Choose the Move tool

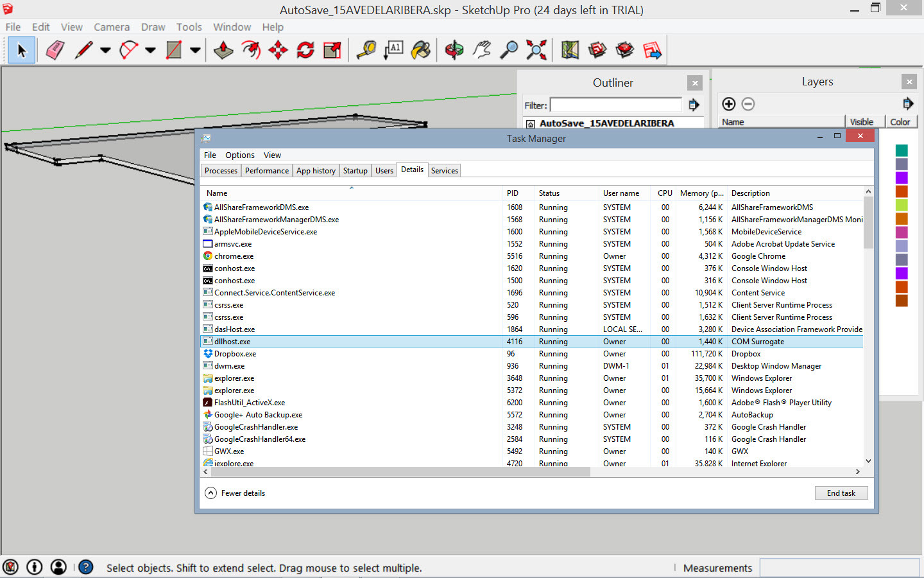(x=278, y=50)
